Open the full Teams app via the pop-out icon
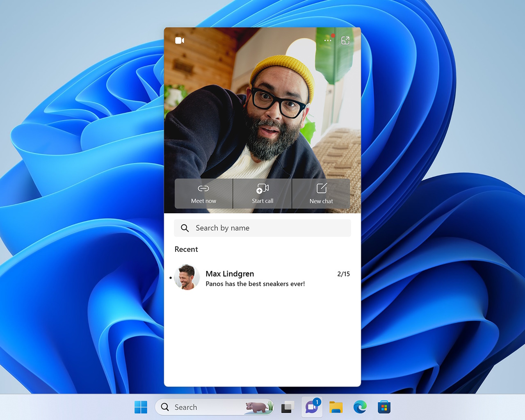 tap(345, 40)
